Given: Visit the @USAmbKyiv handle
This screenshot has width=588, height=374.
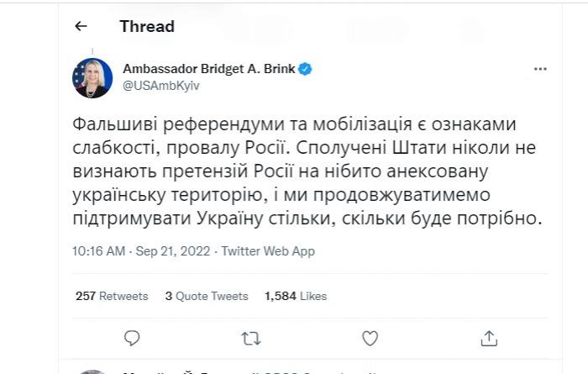Looking at the screenshot, I should click(161, 86).
